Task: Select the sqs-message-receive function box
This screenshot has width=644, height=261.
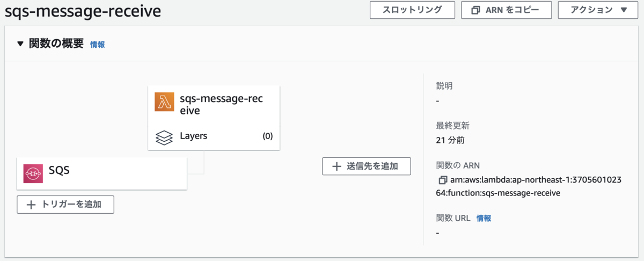Action: tap(214, 118)
